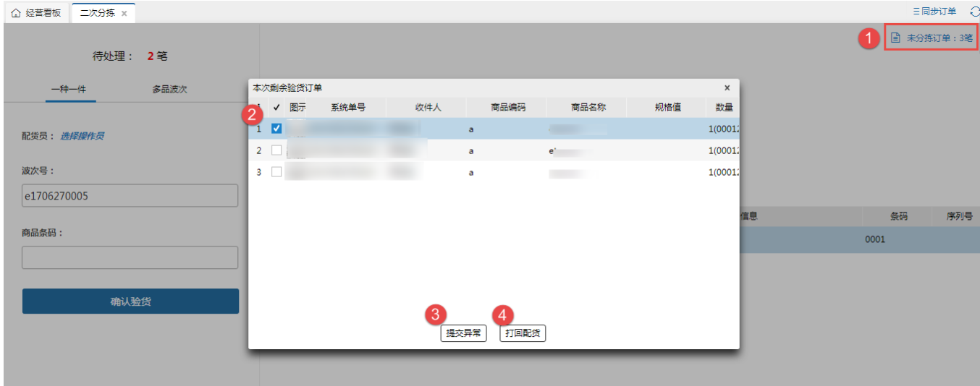This screenshot has width=980, height=386.
Task: Click the 提交异常 button
Action: point(463,333)
